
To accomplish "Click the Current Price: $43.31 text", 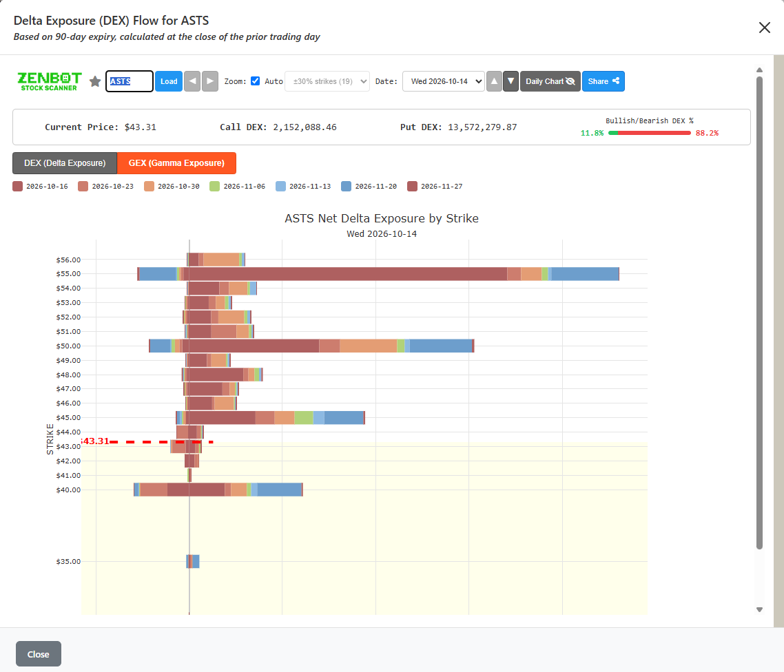I will click(x=101, y=127).
